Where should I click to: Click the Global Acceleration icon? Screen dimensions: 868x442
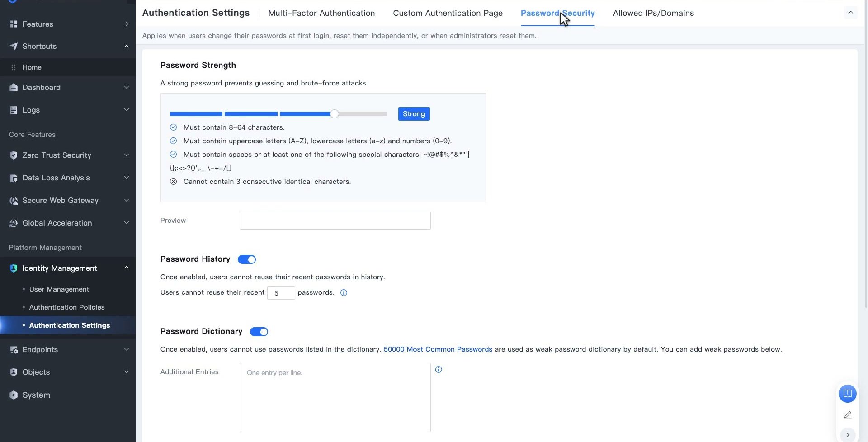pyautogui.click(x=14, y=223)
